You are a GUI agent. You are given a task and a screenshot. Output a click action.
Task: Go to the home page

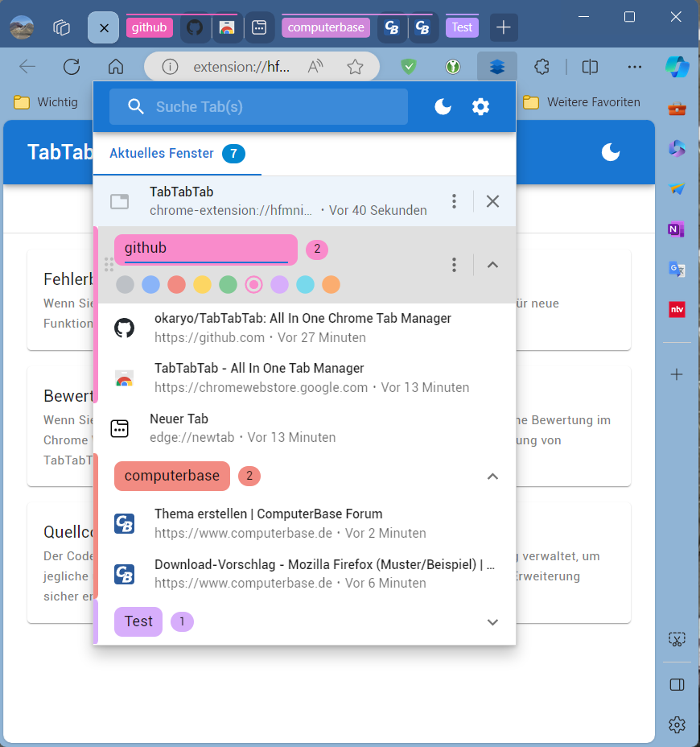(x=116, y=67)
